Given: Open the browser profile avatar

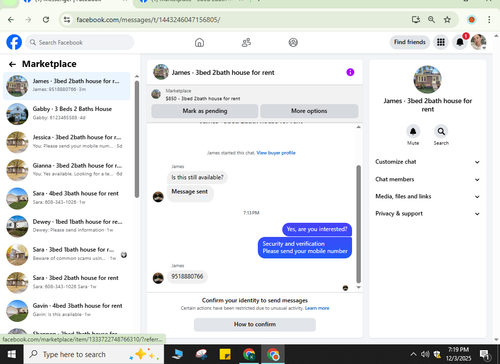Looking at the screenshot, I should [471, 20].
